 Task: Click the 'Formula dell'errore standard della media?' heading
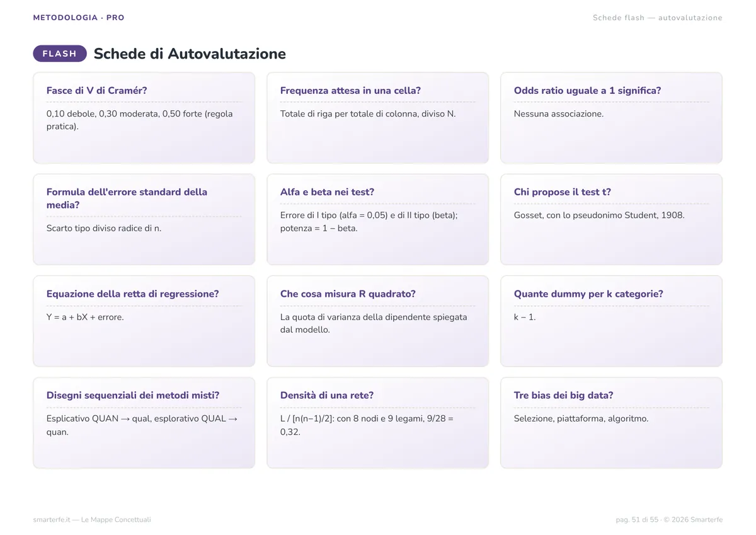[x=127, y=198]
